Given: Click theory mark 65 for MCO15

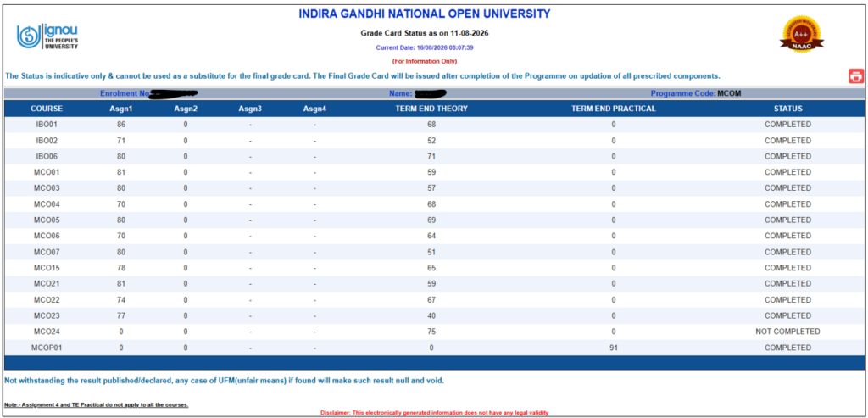Looking at the screenshot, I should [431, 268].
